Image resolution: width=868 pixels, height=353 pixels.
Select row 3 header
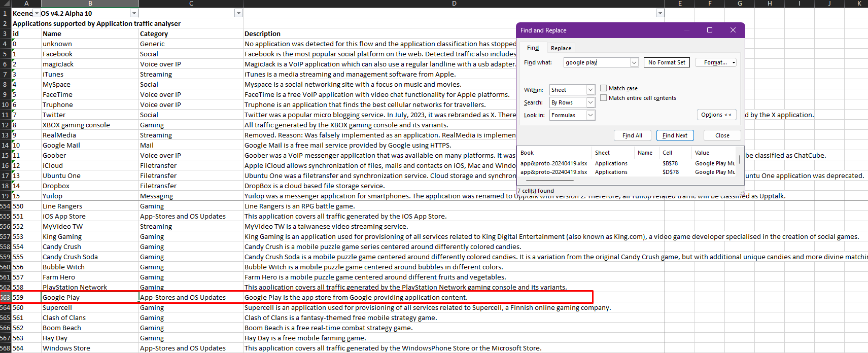click(x=5, y=33)
